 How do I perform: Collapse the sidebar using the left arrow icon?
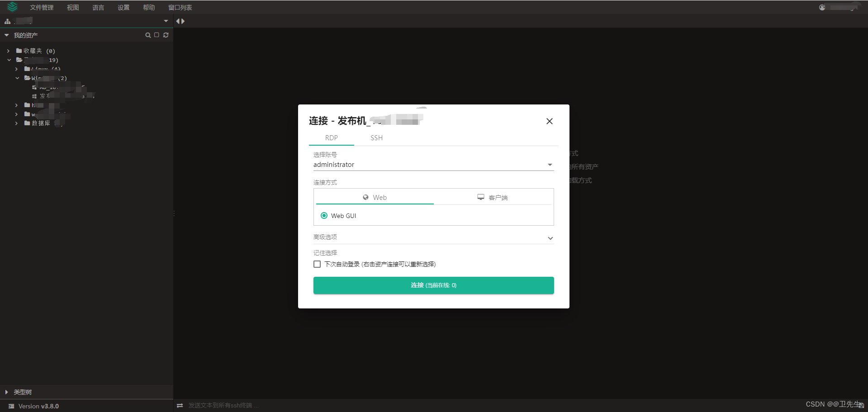click(178, 21)
